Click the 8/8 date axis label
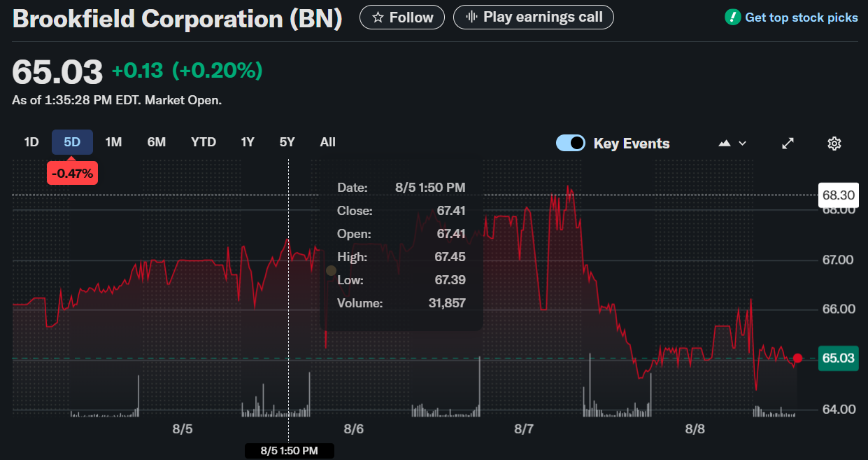The image size is (868, 460). 695,428
